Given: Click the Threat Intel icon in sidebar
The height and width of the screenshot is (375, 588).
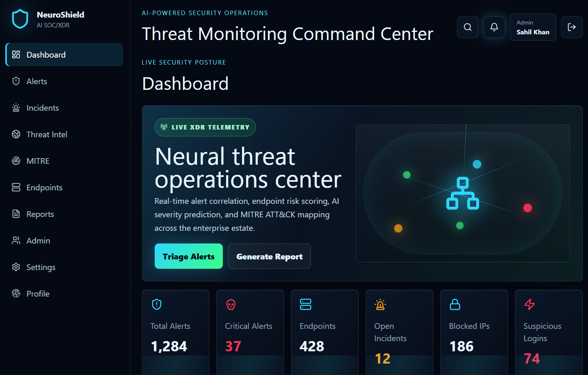Looking at the screenshot, I should click(16, 134).
